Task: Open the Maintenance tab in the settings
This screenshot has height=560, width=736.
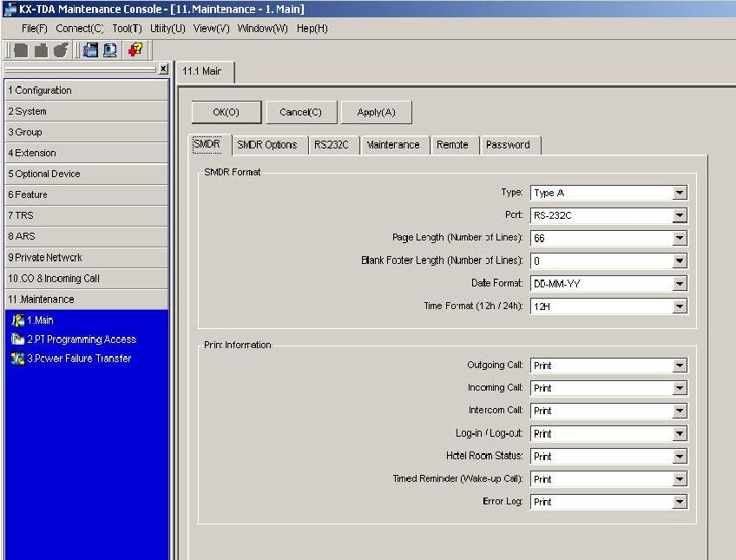Action: coord(393,145)
